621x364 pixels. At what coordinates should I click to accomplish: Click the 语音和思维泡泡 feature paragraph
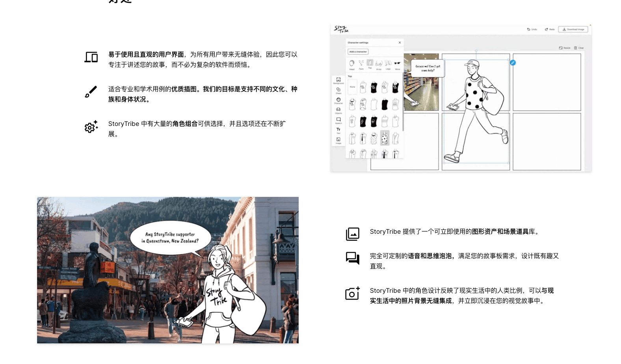464,261
